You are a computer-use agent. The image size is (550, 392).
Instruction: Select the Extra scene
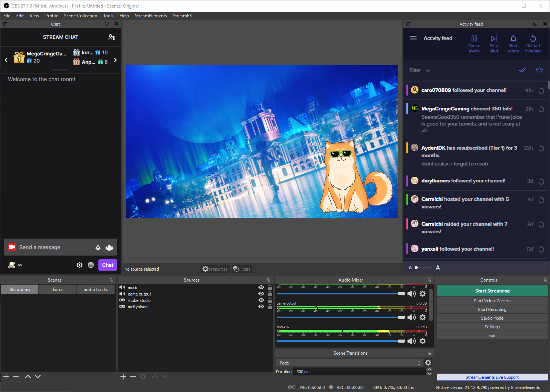click(x=58, y=289)
